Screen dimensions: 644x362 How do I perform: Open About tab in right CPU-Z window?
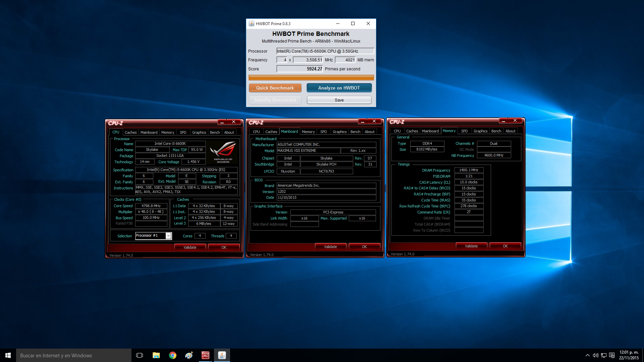(511, 131)
